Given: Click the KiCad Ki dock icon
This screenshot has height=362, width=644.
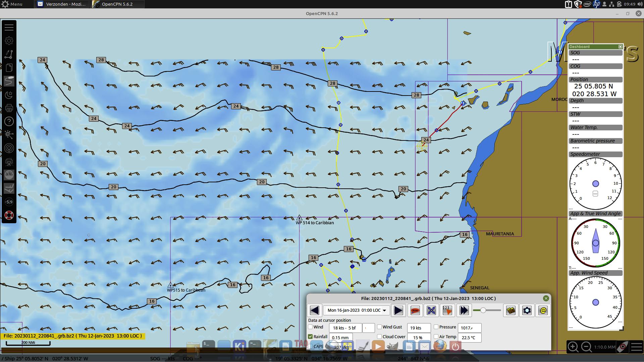Looking at the screenshot, I should click(239, 346).
